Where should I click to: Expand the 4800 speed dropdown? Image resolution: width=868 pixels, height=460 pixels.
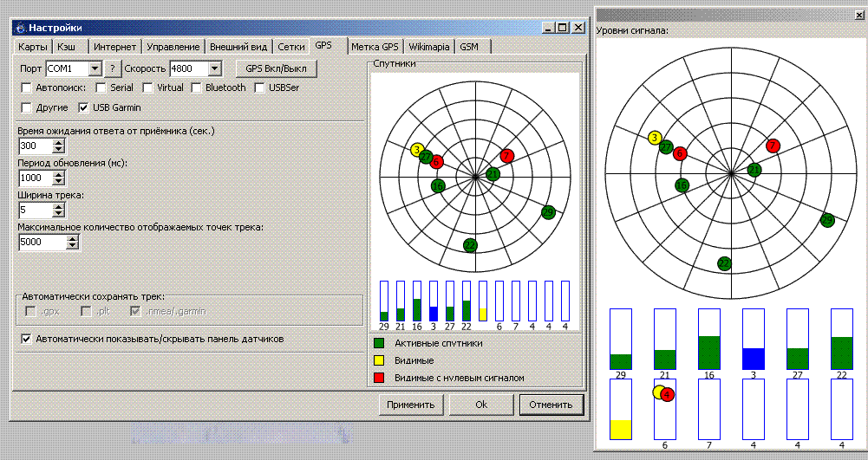pos(213,68)
